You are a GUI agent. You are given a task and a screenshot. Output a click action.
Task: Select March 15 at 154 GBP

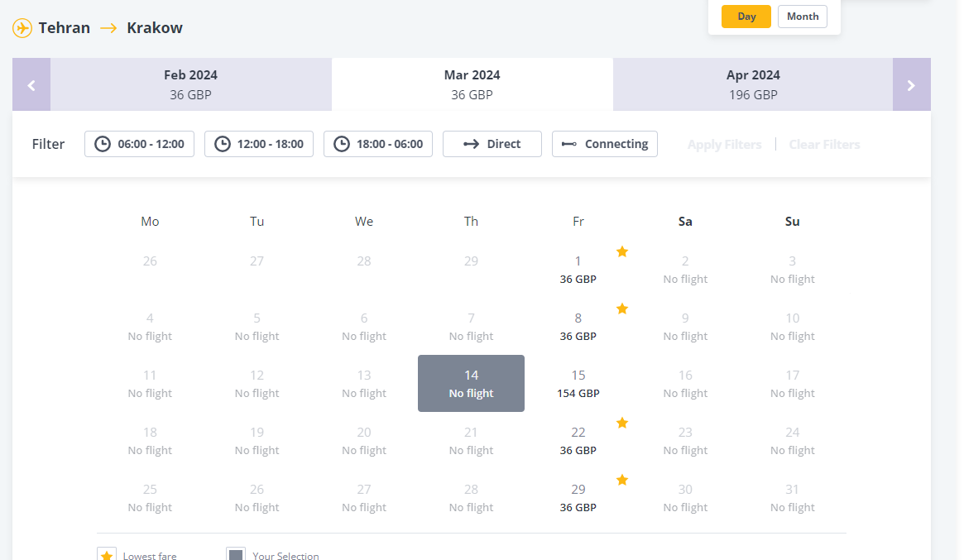[578, 384]
